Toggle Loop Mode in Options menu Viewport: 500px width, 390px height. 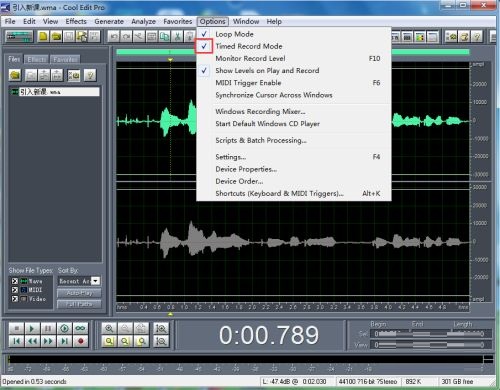tap(234, 34)
